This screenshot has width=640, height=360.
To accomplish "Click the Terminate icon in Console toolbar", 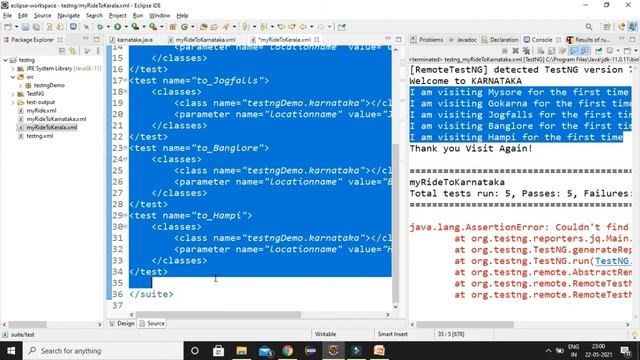I will (x=505, y=51).
